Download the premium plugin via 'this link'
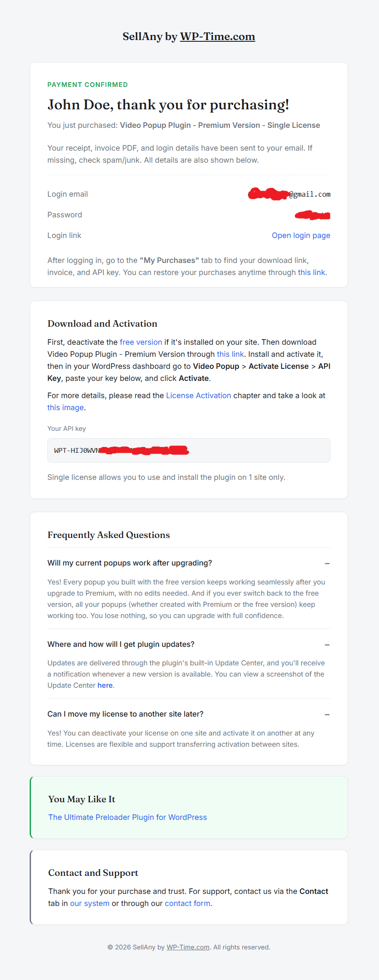The width and height of the screenshot is (379, 980). (230, 354)
